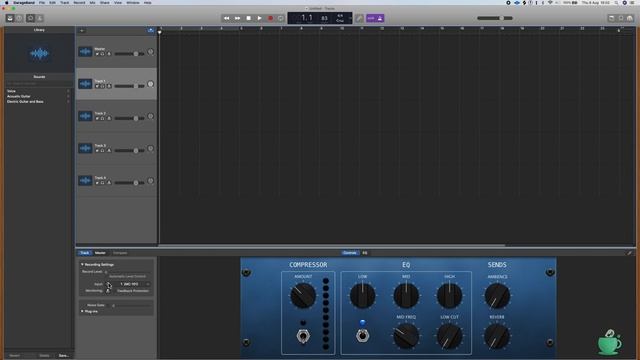
Task: Start playback with the Play button
Action: click(259, 18)
